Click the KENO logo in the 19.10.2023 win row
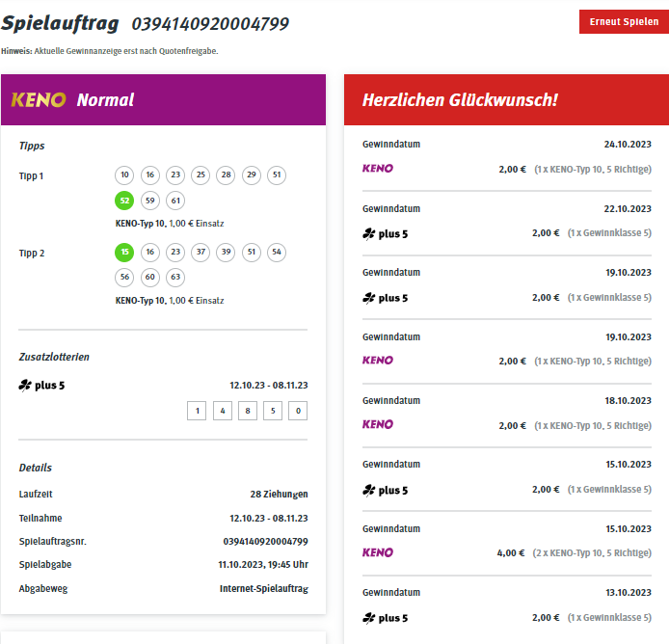 (x=378, y=361)
